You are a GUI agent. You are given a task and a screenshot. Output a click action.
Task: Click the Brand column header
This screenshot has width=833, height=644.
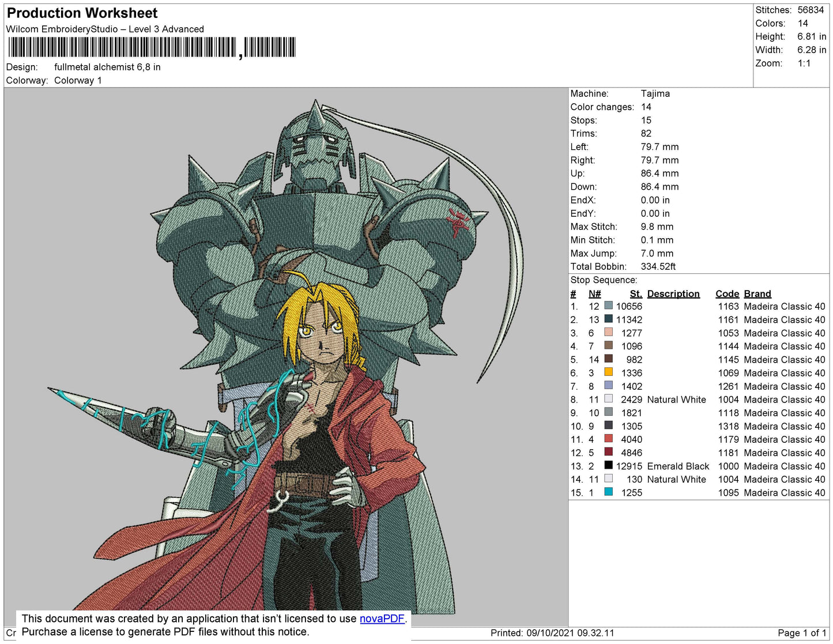coord(757,293)
